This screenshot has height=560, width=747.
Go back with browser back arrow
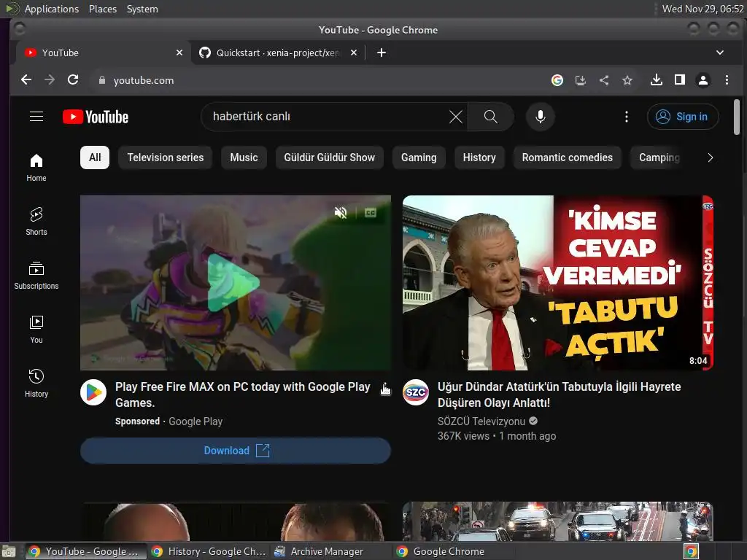pyautogui.click(x=26, y=80)
